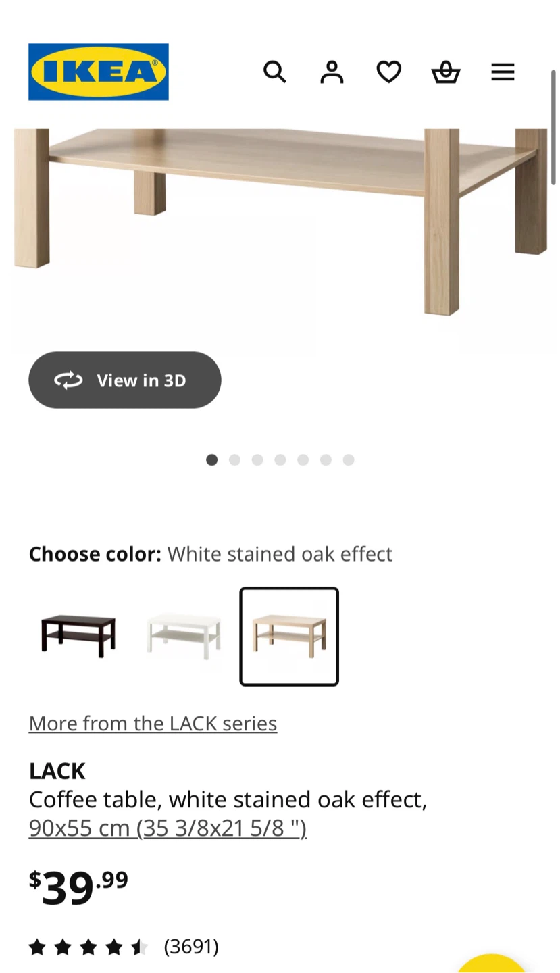Click the yellow floating button at bottom

492,965
